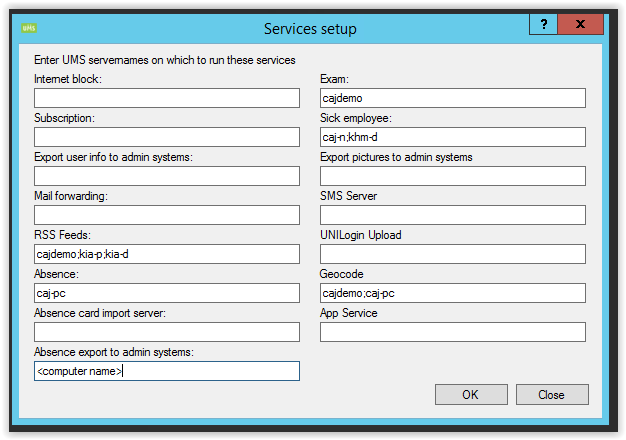
Task: Click the Internet block input field
Action: (167, 98)
